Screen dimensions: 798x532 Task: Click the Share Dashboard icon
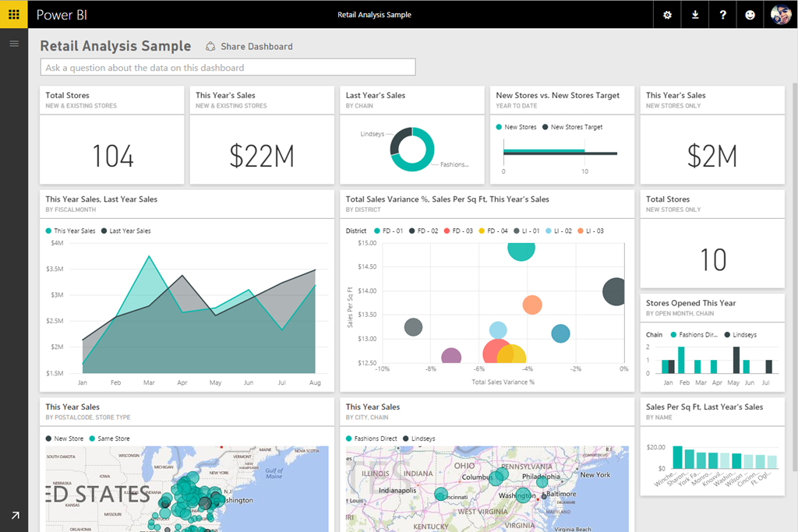click(x=210, y=46)
